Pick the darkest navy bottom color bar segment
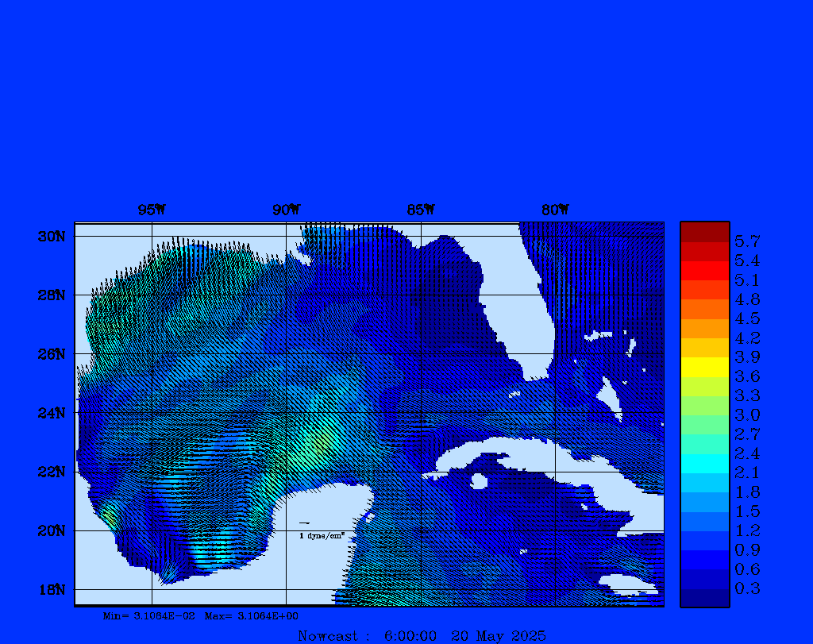 (x=704, y=598)
